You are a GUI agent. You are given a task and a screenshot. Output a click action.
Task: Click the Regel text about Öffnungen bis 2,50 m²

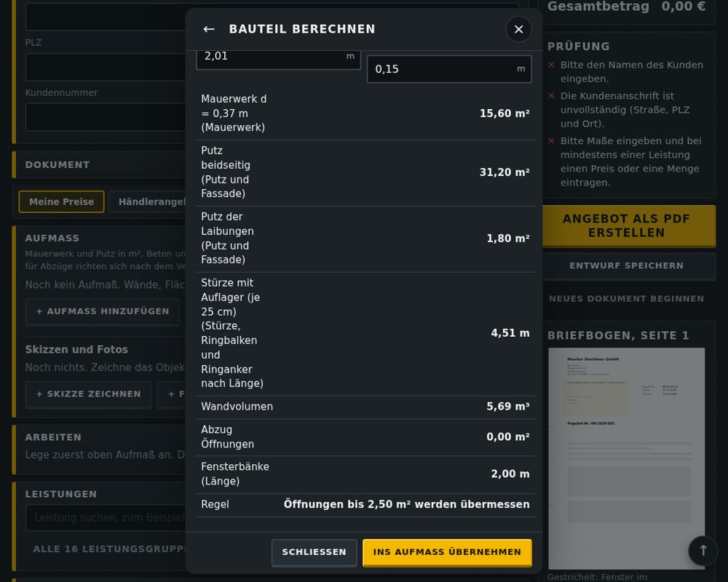(407, 504)
